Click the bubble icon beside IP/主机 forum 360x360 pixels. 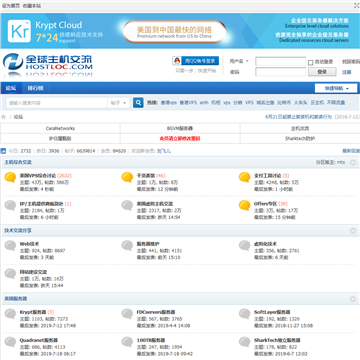point(10,206)
